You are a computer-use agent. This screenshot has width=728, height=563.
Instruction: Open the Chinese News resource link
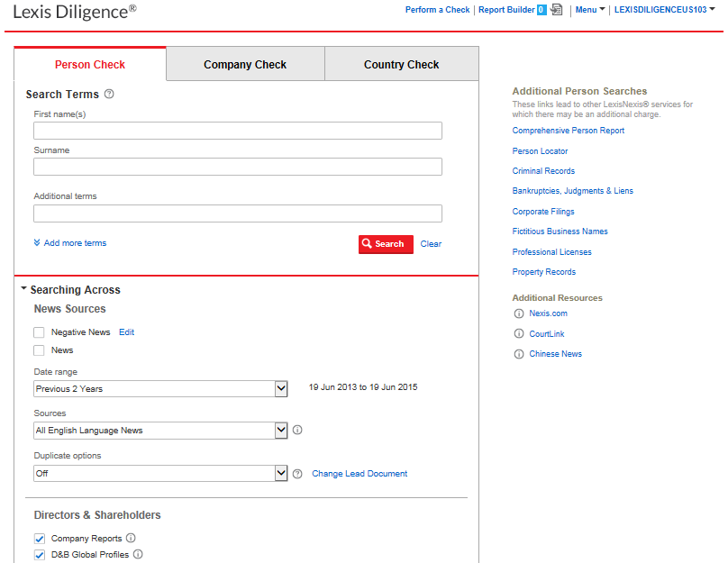point(555,354)
